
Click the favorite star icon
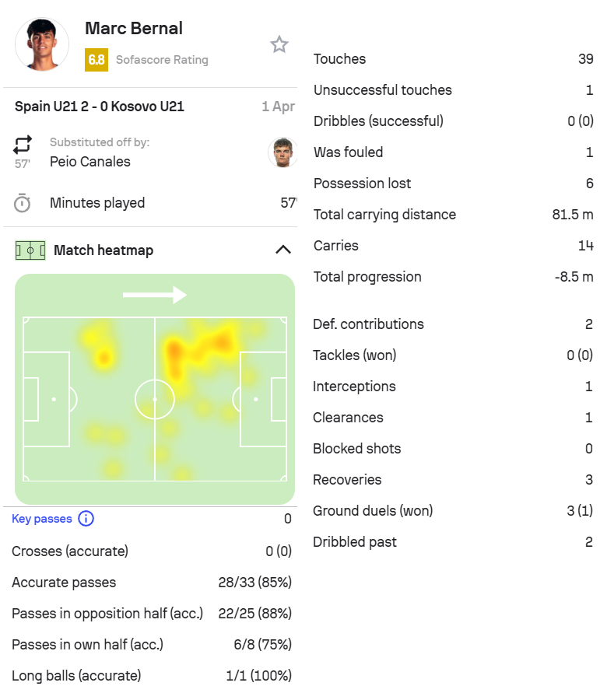pos(279,44)
